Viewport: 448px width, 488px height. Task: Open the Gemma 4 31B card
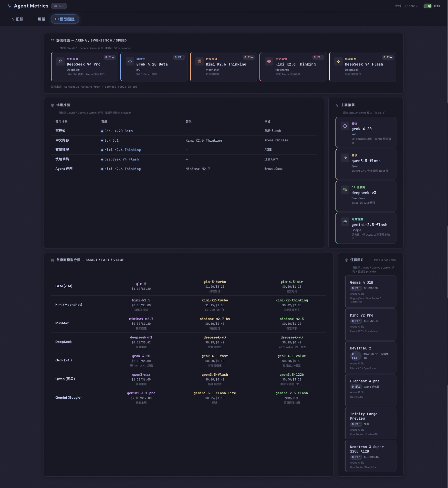370,292
